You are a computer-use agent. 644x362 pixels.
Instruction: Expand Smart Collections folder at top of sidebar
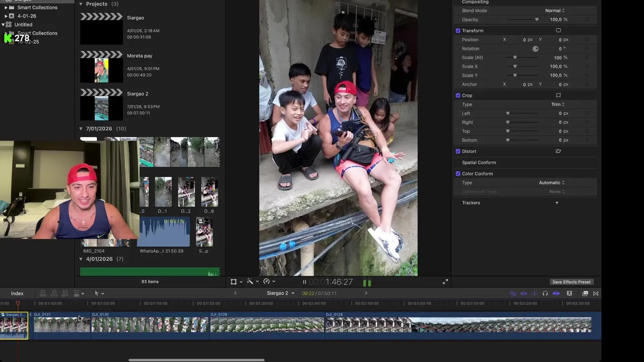click(6, 8)
